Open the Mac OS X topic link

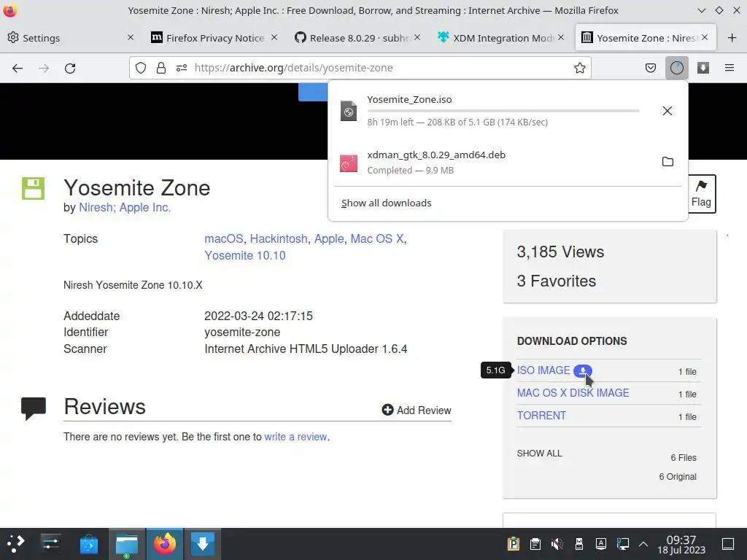pyautogui.click(x=377, y=238)
